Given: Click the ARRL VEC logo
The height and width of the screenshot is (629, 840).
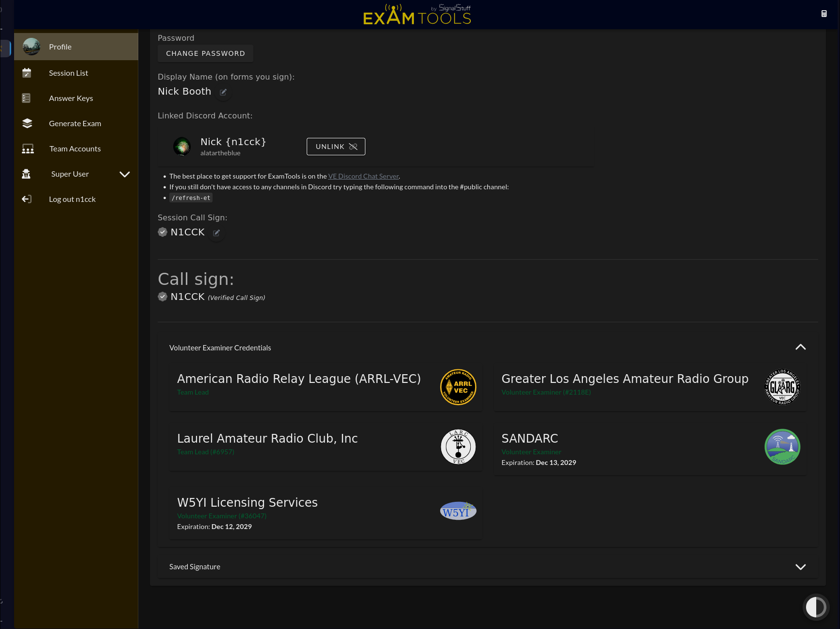Looking at the screenshot, I should pyautogui.click(x=458, y=387).
